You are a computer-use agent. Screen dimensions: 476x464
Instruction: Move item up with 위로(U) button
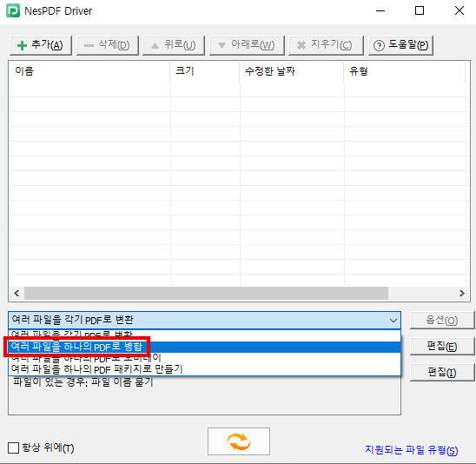click(174, 45)
